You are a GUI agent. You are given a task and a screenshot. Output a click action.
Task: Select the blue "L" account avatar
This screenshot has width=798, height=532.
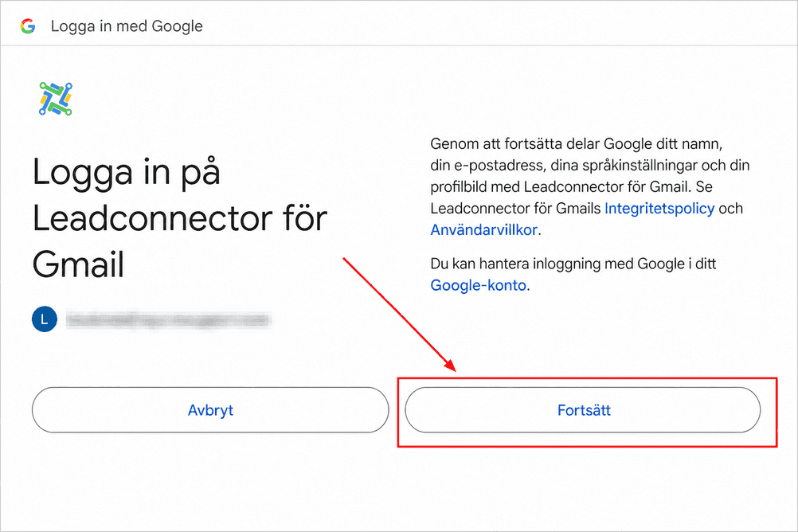45,319
